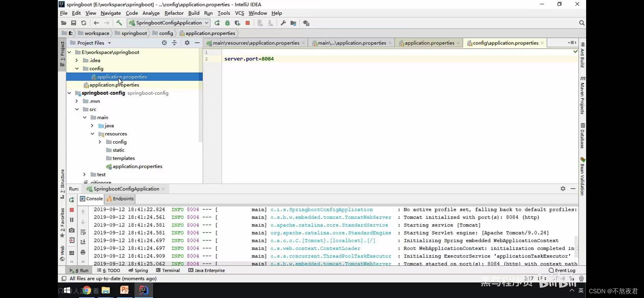Image resolution: width=644 pixels, height=298 pixels.
Task: Click the Rerun icon in the main toolbar
Action: tap(217, 23)
